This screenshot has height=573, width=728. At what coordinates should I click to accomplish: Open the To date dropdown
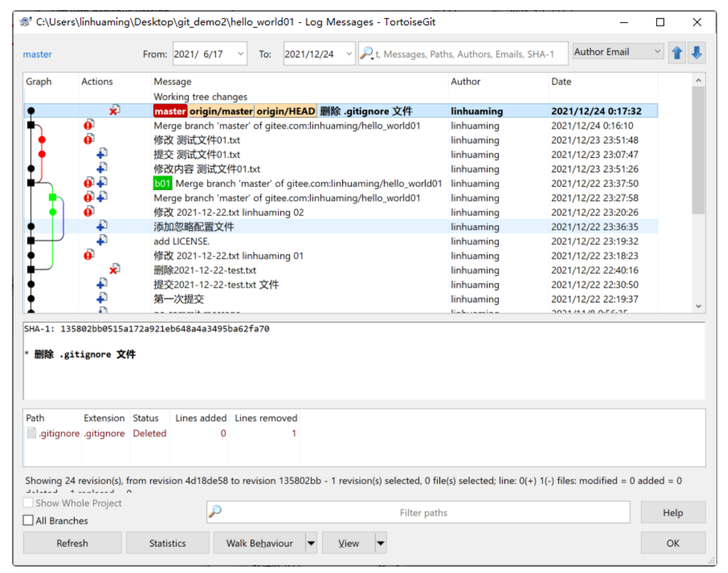349,54
